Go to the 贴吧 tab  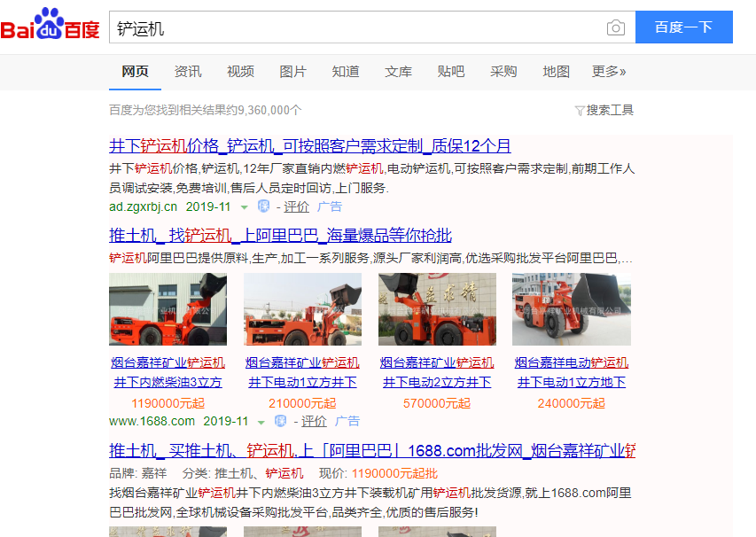[x=451, y=72]
